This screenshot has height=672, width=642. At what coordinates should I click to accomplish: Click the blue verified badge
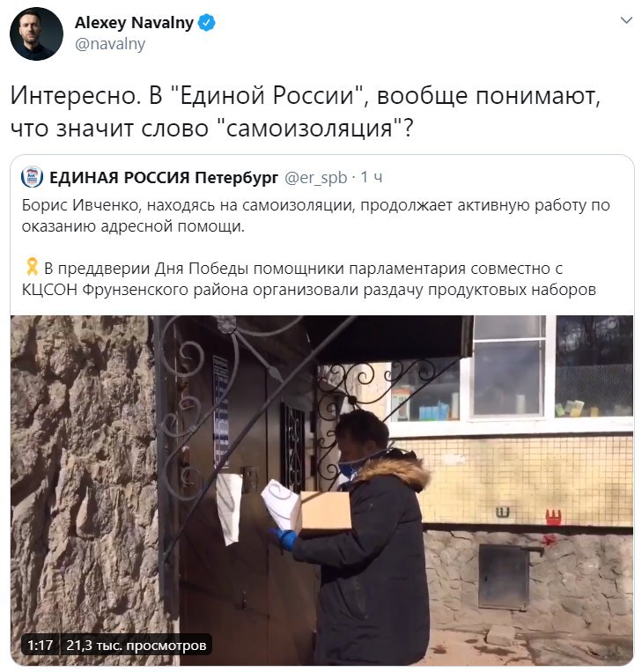[x=206, y=23]
